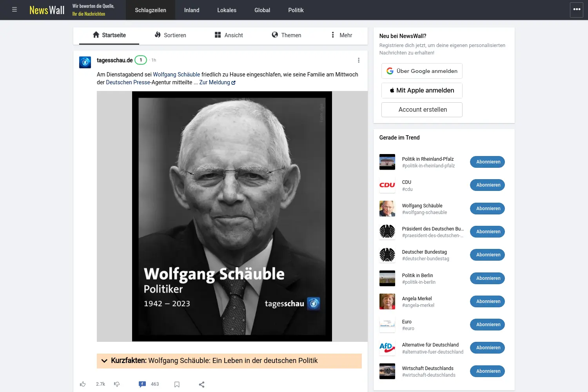Go to the Lokales section

227,10
